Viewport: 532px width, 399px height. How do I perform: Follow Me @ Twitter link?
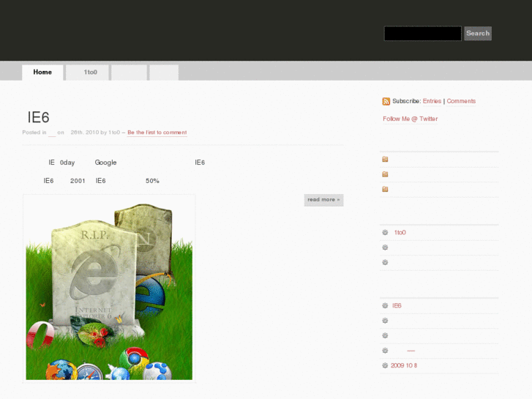click(x=411, y=119)
